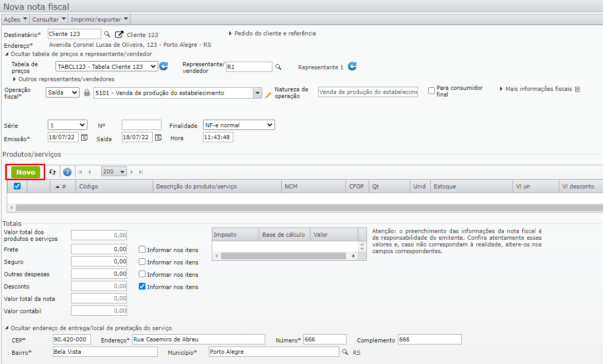
Task: Open Emissão date calendar icon
Action: (84, 137)
